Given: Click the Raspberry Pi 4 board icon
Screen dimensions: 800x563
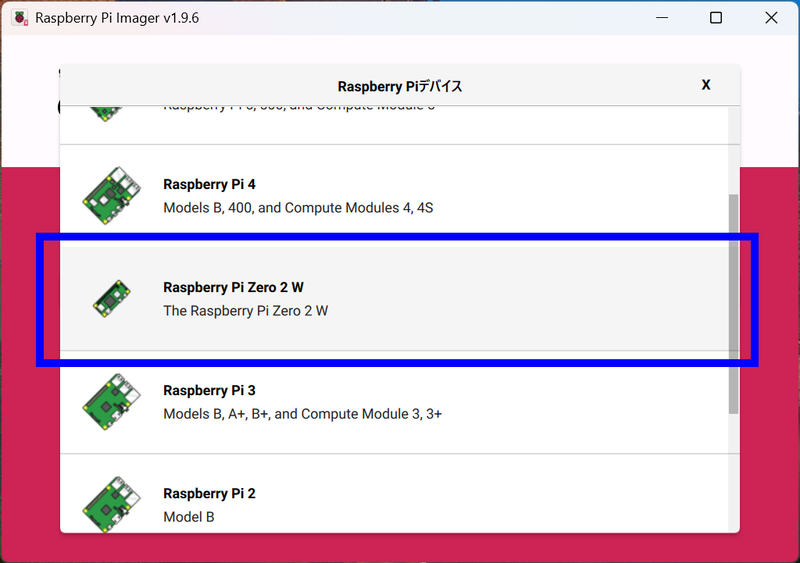Looking at the screenshot, I should pyautogui.click(x=112, y=195).
